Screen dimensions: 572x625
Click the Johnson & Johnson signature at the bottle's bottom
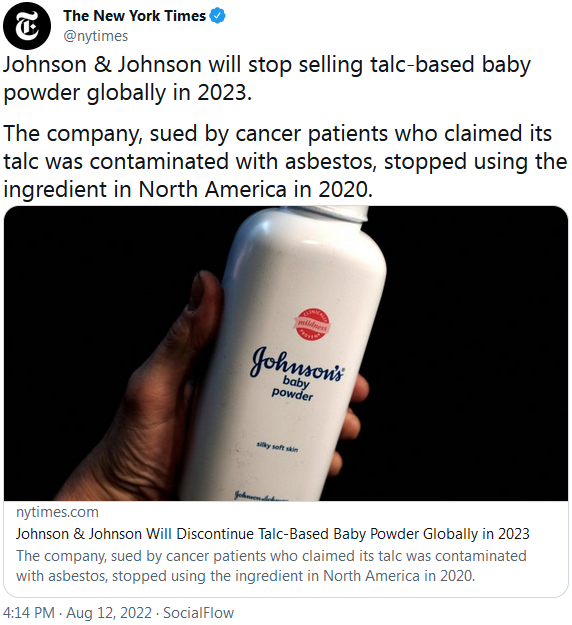[x=261, y=496]
